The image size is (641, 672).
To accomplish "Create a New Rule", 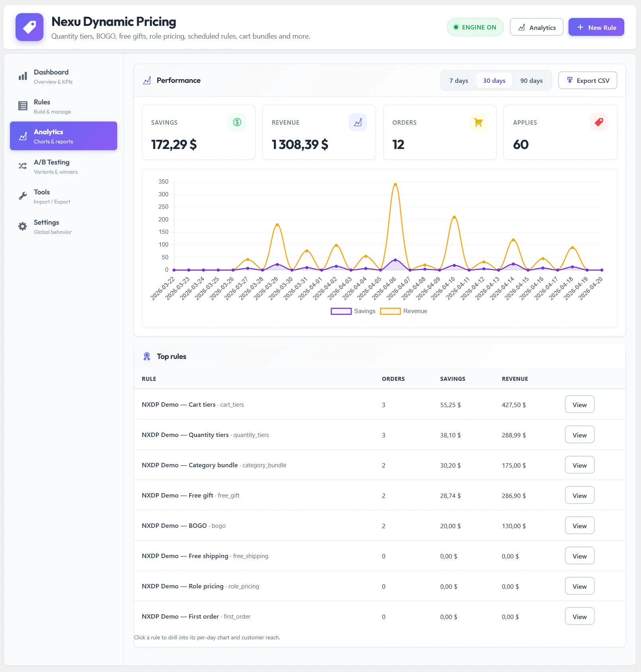I will tap(596, 27).
